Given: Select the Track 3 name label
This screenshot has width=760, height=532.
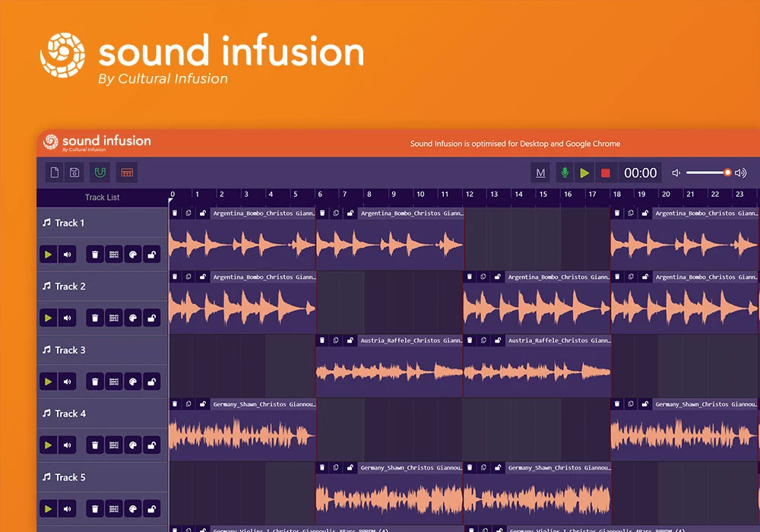Looking at the screenshot, I should coord(70,350).
